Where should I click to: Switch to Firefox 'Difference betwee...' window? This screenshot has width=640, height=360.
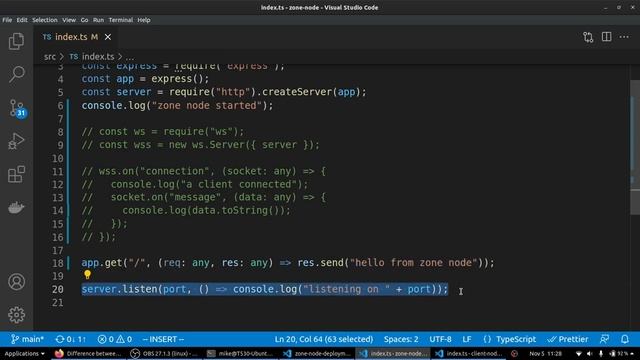tap(87, 353)
